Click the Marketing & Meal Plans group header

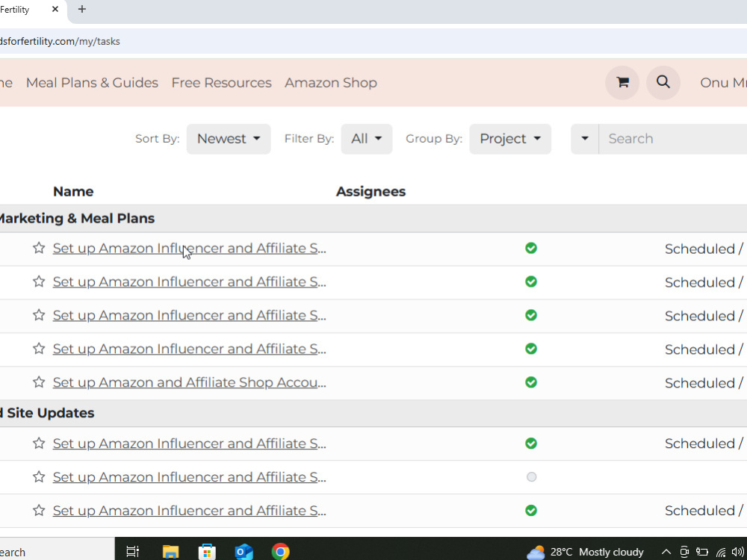(x=373, y=219)
